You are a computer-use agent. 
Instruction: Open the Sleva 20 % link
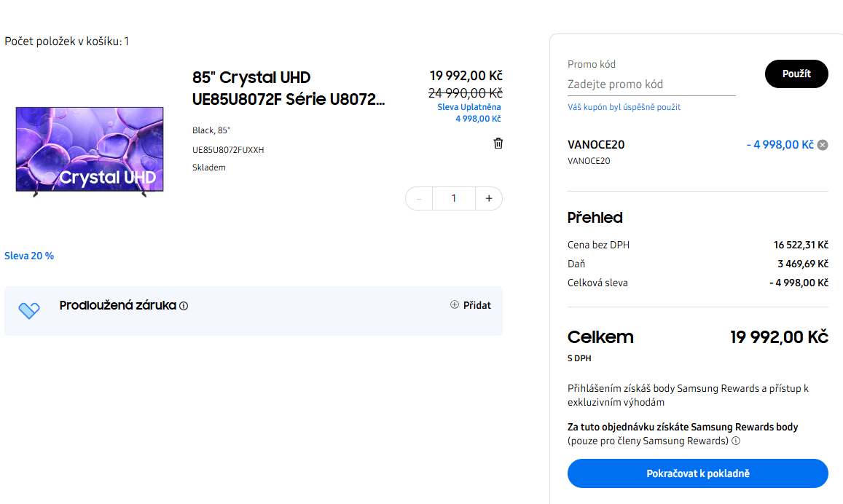29,256
